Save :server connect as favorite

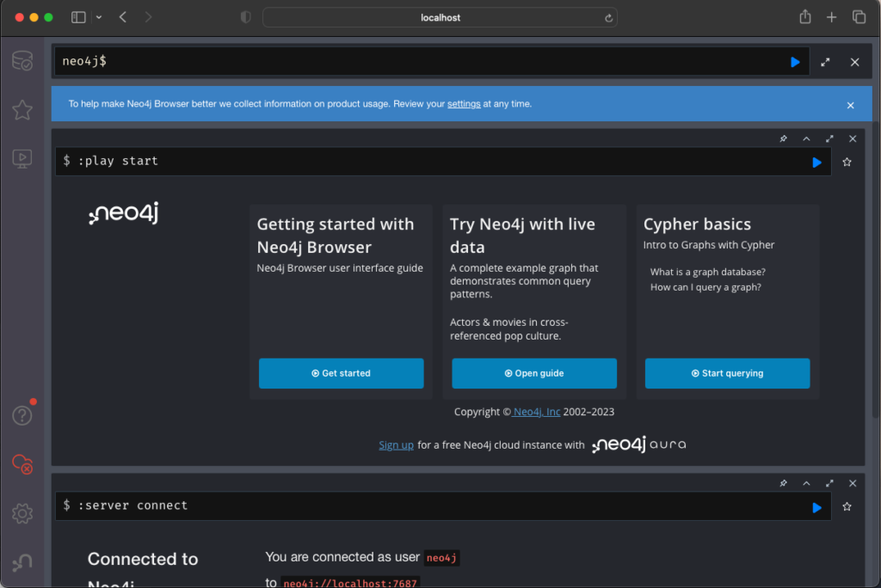(x=847, y=507)
